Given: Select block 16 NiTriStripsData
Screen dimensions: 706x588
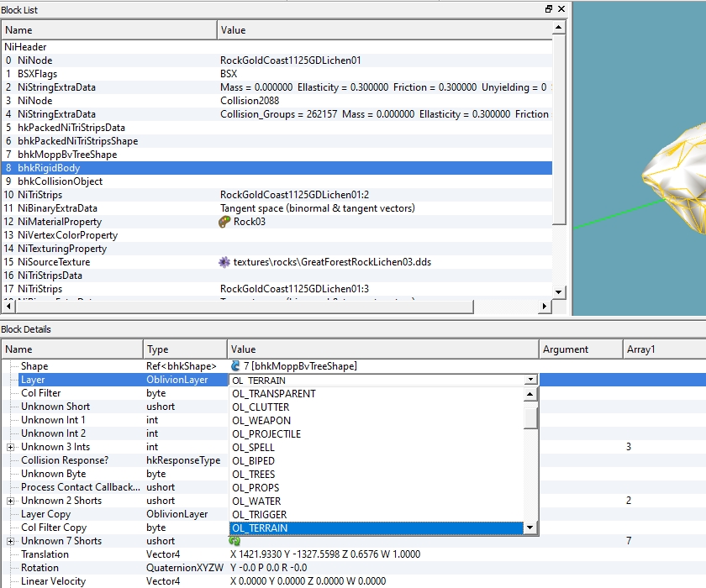Looking at the screenshot, I should [x=277, y=276].
